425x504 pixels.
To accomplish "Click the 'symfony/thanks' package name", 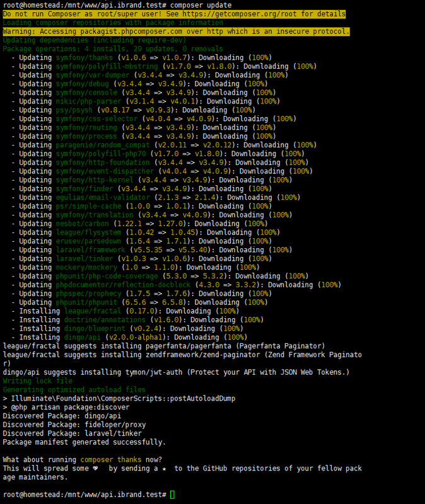I will (84, 57).
